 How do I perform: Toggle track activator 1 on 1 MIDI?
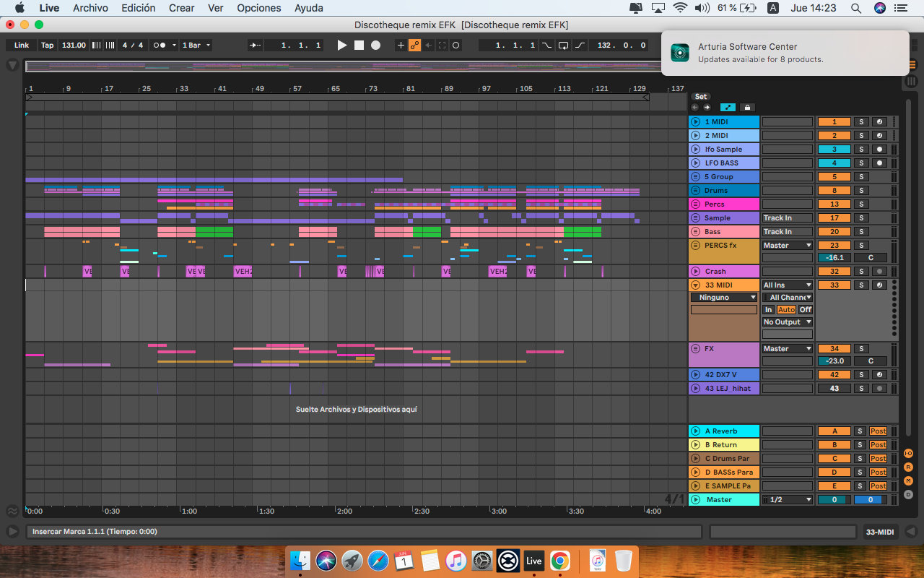click(834, 121)
